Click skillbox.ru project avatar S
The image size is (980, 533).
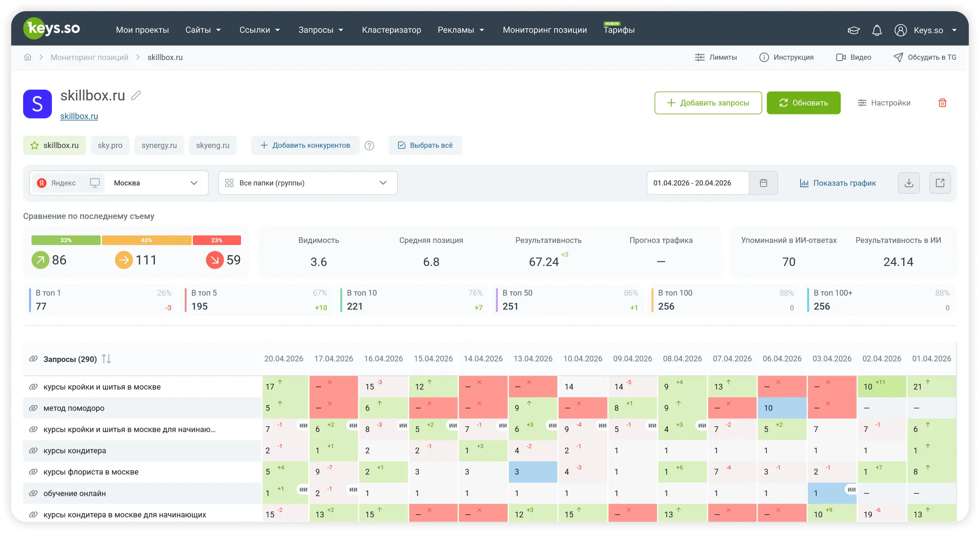[37, 104]
